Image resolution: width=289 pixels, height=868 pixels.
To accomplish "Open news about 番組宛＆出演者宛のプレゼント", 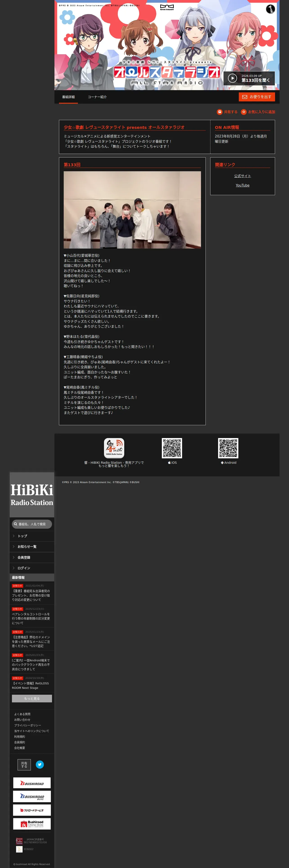I will coord(31,595).
